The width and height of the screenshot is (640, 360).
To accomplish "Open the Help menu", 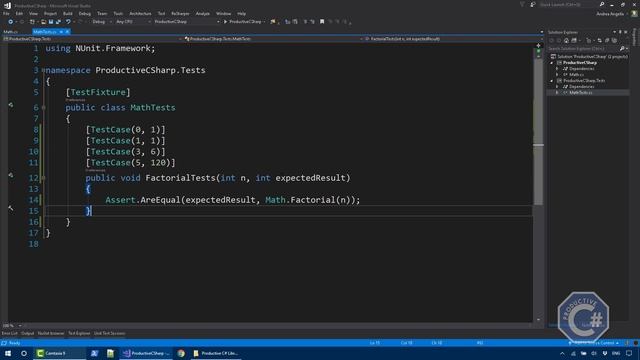I will tap(242, 13).
